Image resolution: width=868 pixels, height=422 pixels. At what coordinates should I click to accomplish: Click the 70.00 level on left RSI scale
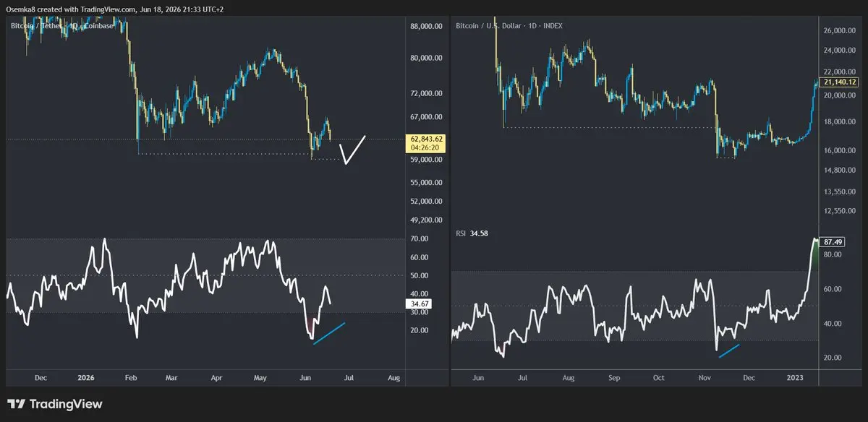419,238
